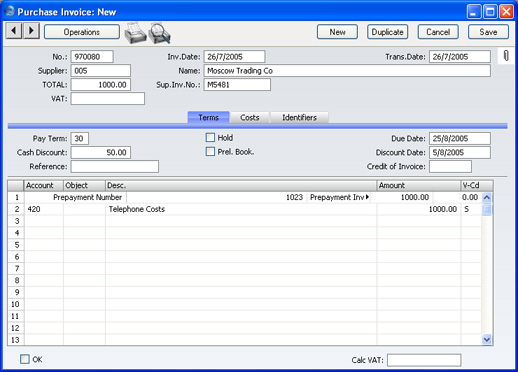Switch to the Costs tab
Image resolution: width=518 pixels, height=372 pixels.
click(x=250, y=117)
